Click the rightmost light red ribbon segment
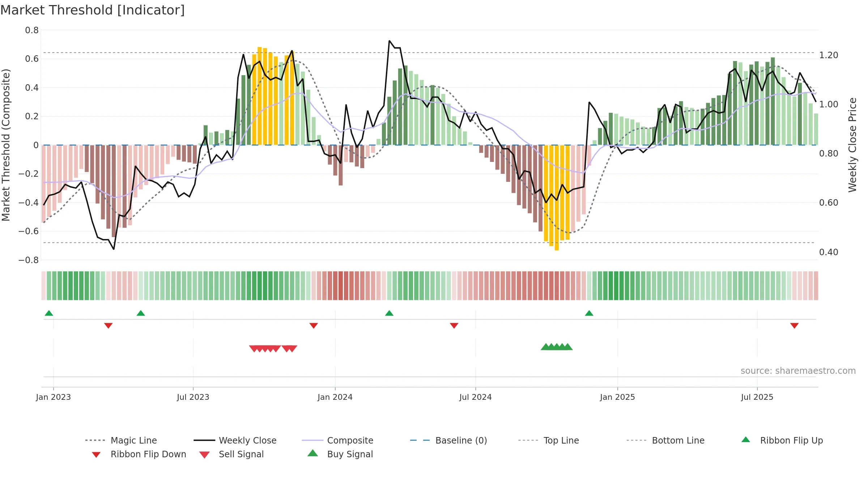This screenshot has width=868, height=488. 816,286
